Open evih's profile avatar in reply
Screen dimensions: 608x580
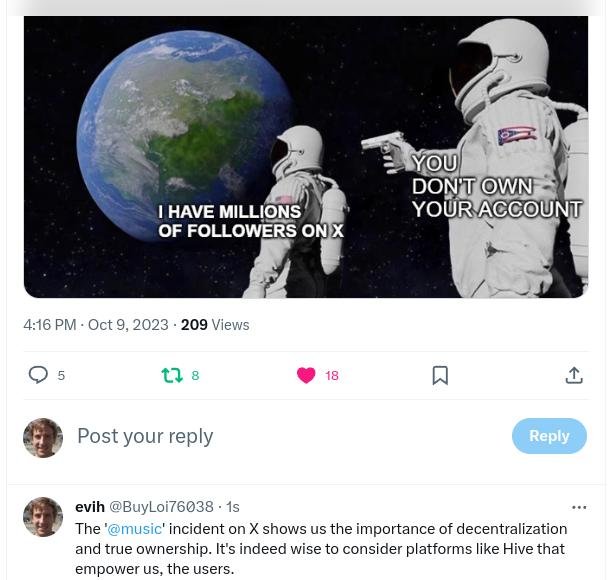pos(43,517)
